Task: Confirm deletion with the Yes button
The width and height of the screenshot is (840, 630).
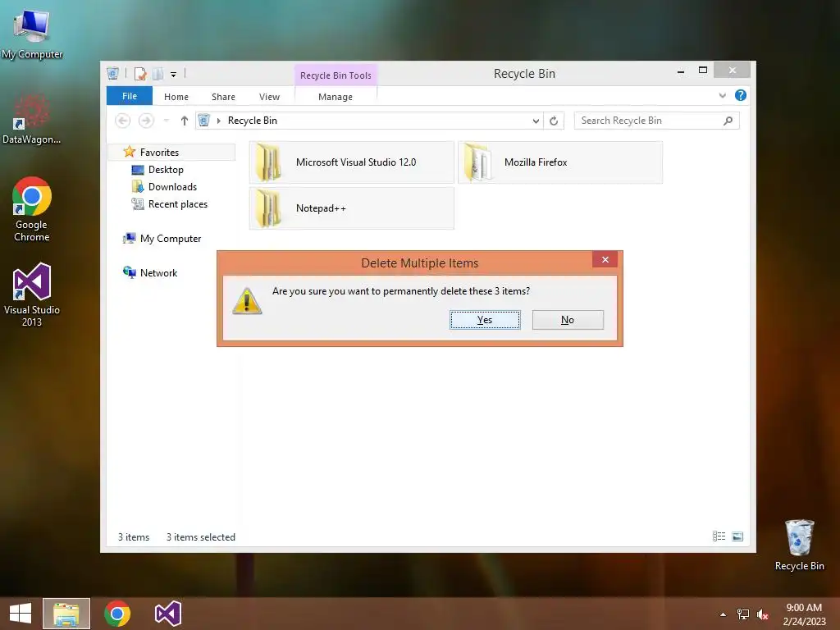Action: pyautogui.click(x=485, y=320)
